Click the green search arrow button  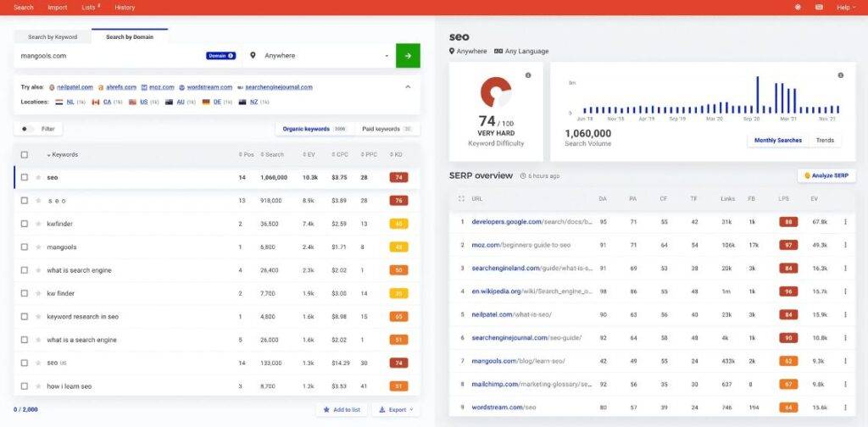pyautogui.click(x=408, y=56)
